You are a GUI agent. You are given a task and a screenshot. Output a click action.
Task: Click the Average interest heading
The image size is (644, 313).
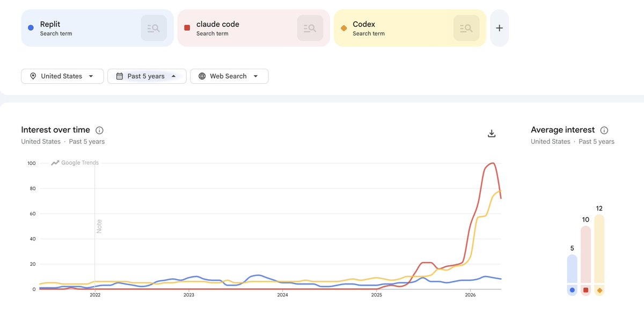[x=563, y=130]
